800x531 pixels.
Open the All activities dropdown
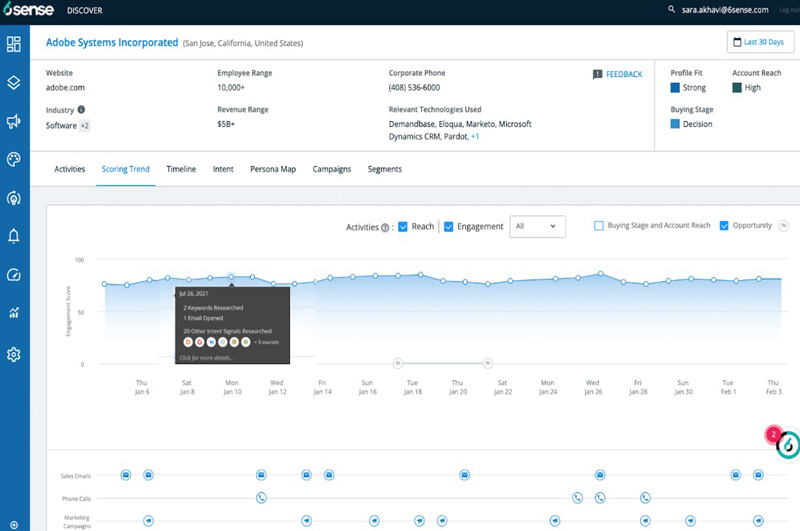pyautogui.click(x=537, y=226)
